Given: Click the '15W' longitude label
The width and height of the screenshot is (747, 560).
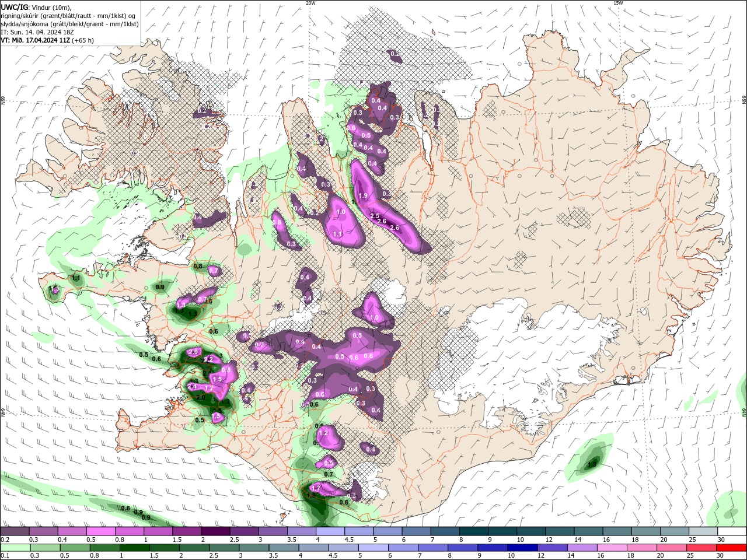Looking at the screenshot, I should tap(618, 3).
